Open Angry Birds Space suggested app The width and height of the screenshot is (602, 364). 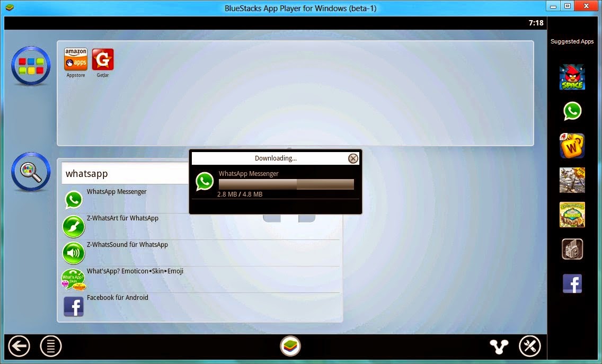click(572, 77)
